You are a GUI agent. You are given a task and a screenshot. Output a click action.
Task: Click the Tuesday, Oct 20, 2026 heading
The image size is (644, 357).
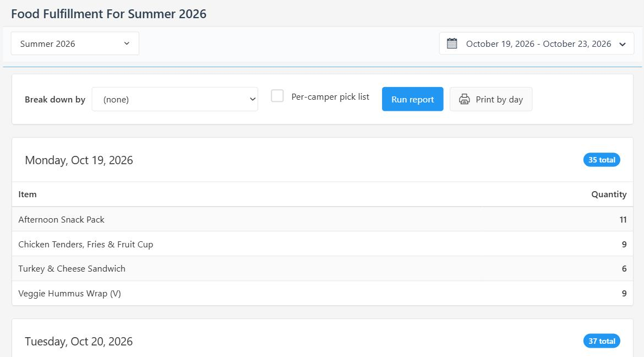[79, 342]
